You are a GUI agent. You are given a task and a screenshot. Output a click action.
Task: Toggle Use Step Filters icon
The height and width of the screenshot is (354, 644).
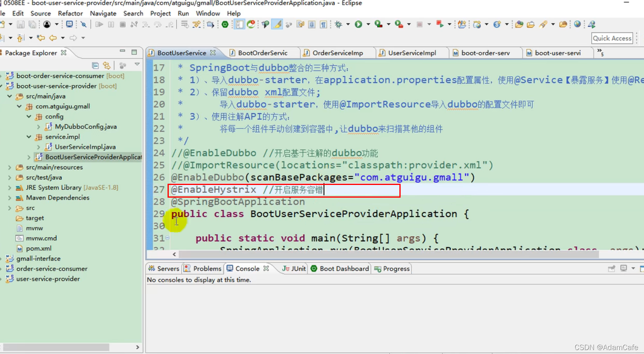pyautogui.click(x=197, y=25)
